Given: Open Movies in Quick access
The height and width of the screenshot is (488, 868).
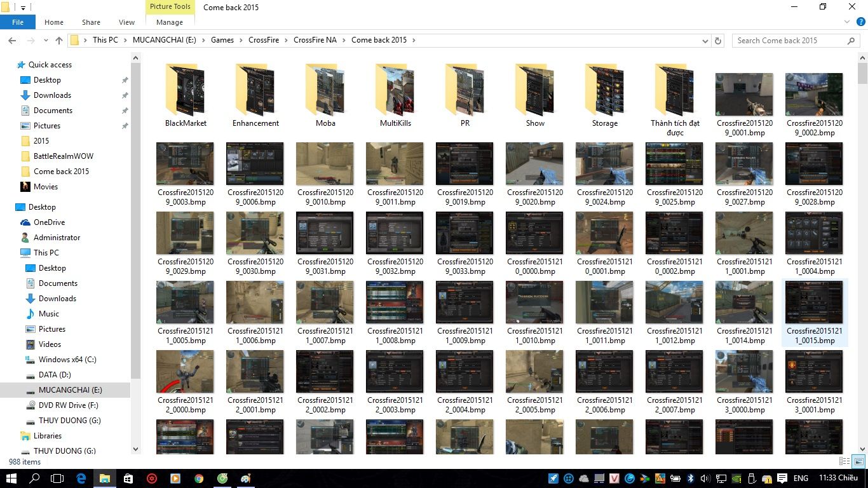Looking at the screenshot, I should point(46,187).
